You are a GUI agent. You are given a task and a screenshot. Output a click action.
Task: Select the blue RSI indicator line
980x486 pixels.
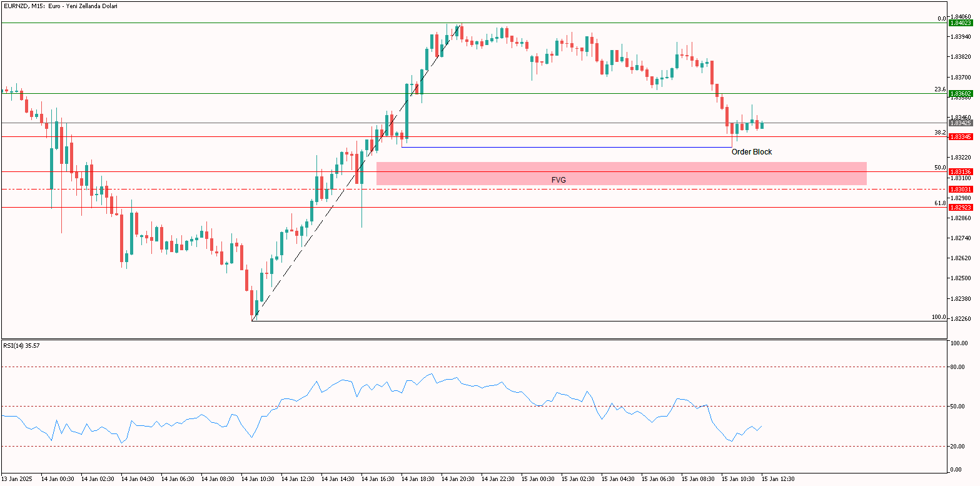coord(381,407)
